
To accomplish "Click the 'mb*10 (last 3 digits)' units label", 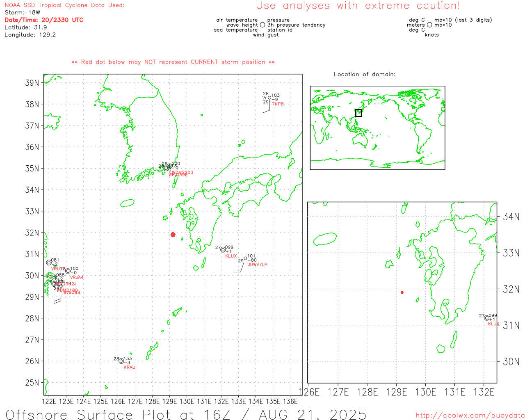I will pos(463,20).
